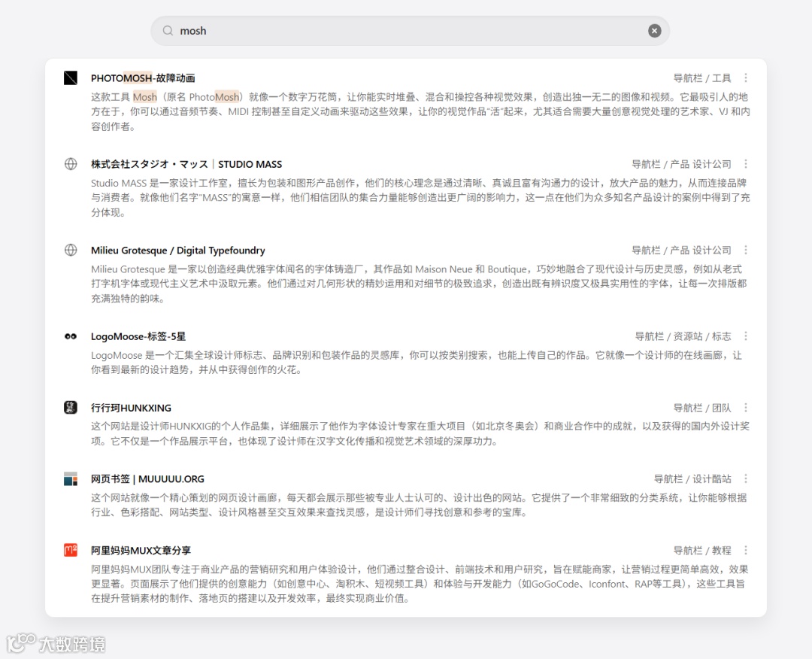The image size is (812, 659).
Task: Click breadcrumb 导航栏 / 资源站 / 标志
Action: pyautogui.click(x=683, y=336)
